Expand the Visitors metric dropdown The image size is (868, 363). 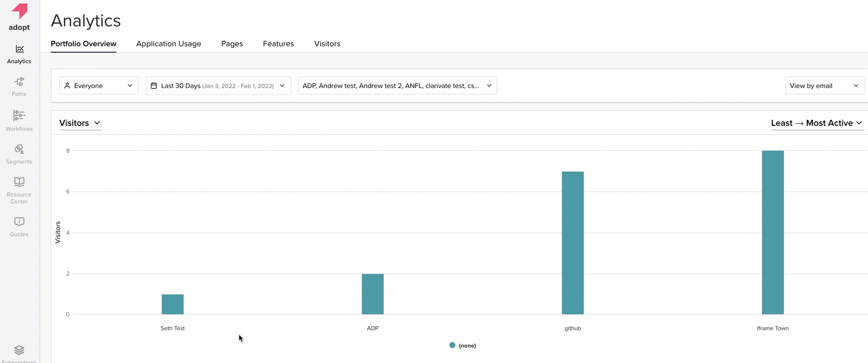coord(80,123)
